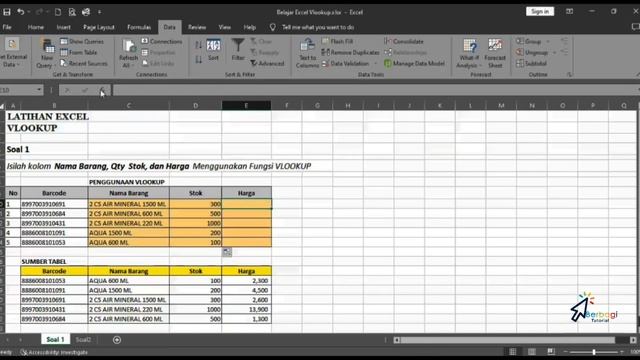Open the Page Layout tab
Screen dimensions: 640x360
pyautogui.click(x=99, y=27)
